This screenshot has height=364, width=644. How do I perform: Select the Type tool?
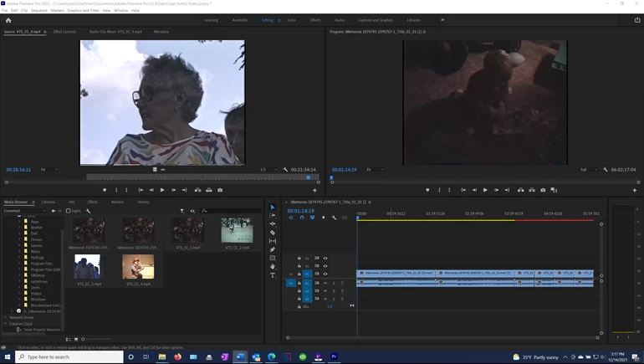point(273,275)
